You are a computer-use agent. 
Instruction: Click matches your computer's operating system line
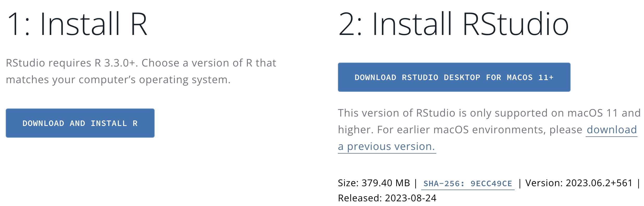pyautogui.click(x=118, y=80)
